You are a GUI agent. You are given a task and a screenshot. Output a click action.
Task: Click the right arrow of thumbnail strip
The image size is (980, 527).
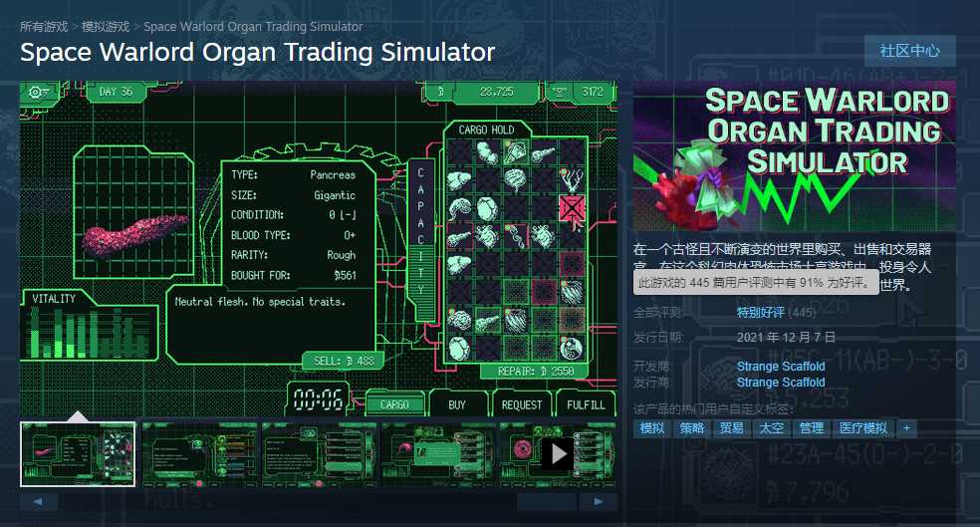point(599,501)
